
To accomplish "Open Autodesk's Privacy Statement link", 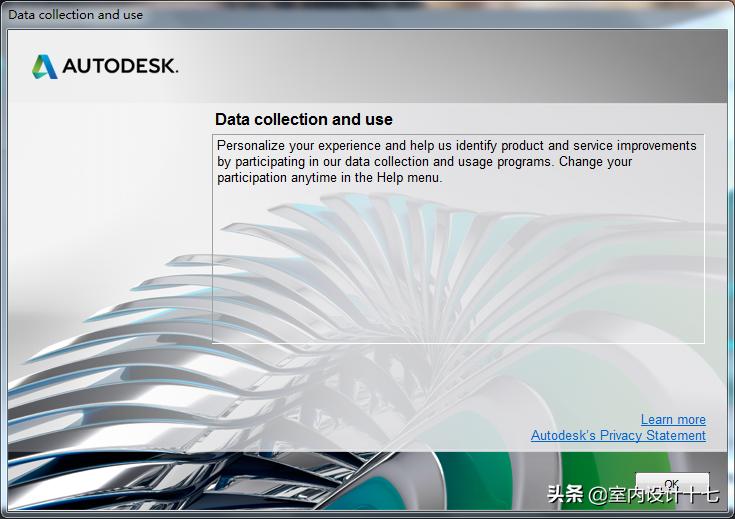I will [x=618, y=436].
